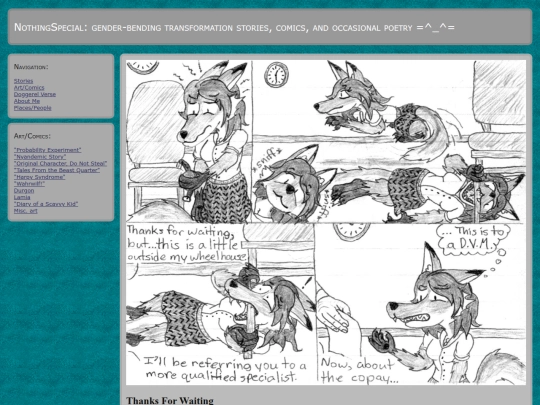Viewport: 540px width, 405px height.
Task: Click the comic strip image
Action: pos(326,222)
